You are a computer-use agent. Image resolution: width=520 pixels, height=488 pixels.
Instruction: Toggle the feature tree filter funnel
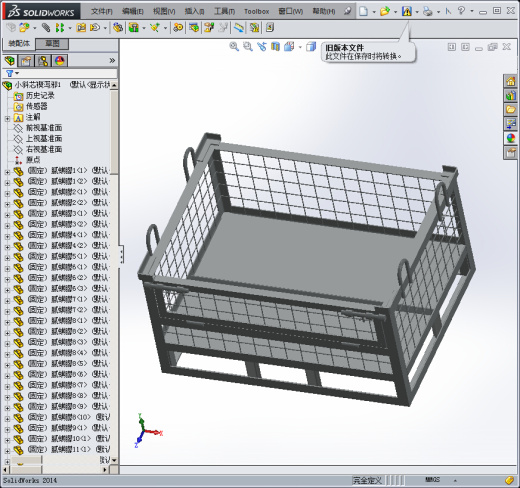[x=10, y=73]
